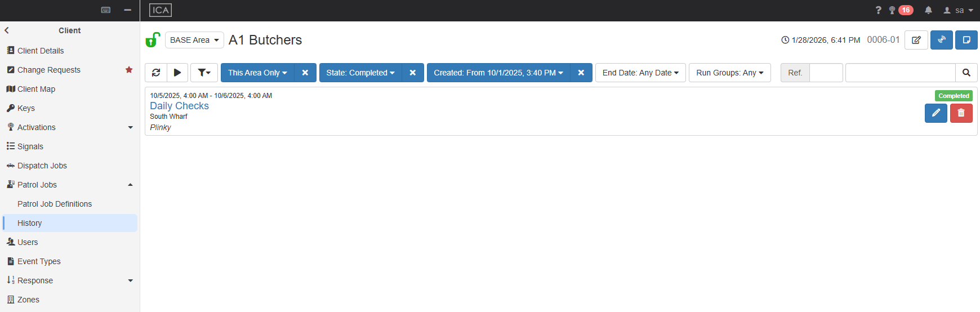980x312 pixels.
Task: Click the play arrow button
Action: [x=177, y=73]
